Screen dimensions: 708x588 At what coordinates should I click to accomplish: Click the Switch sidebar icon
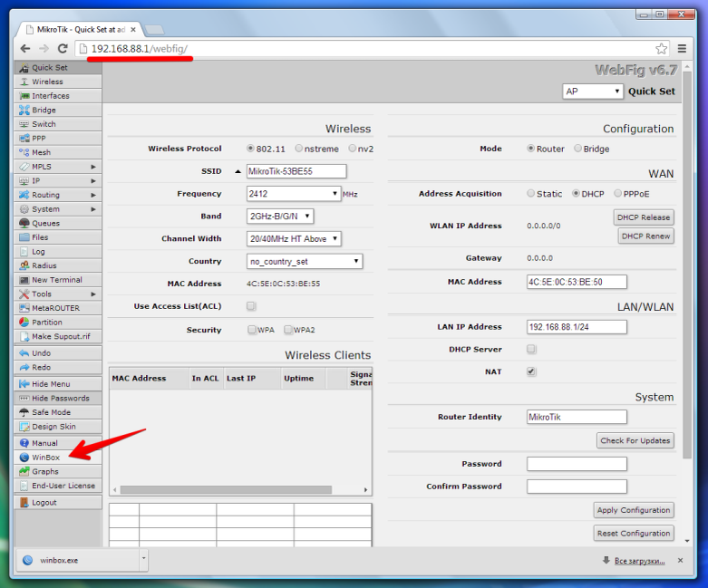pos(24,124)
